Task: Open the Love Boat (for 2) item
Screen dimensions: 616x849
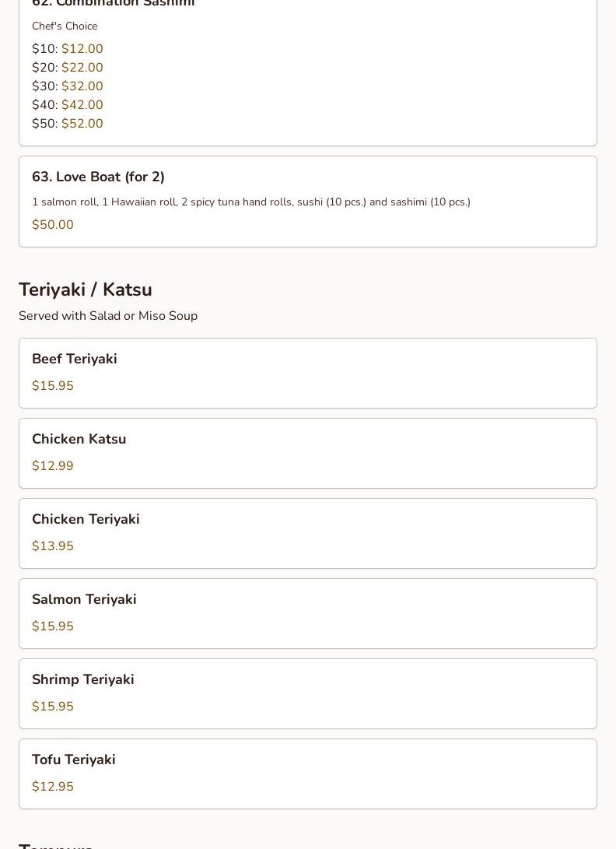Action: (x=98, y=177)
